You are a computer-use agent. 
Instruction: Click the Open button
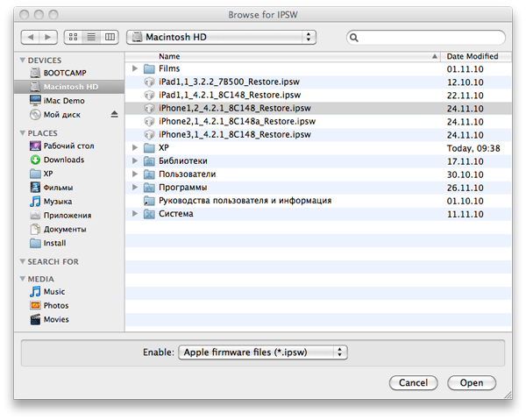pyautogui.click(x=472, y=383)
